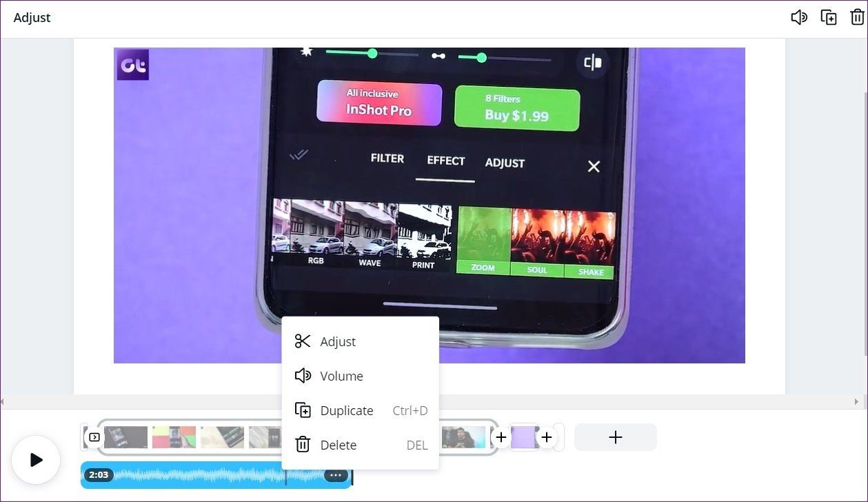The width and height of the screenshot is (868, 502).
Task: Click the blue audio waveform track
Action: pos(217,475)
